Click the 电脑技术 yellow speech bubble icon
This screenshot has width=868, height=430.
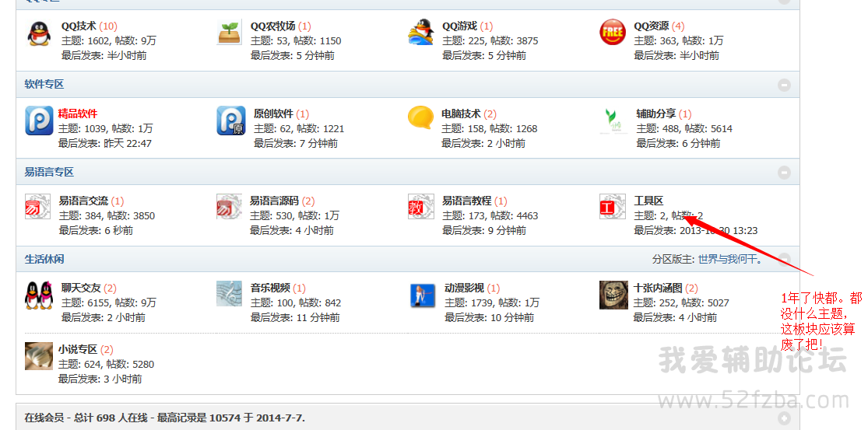[x=420, y=118]
